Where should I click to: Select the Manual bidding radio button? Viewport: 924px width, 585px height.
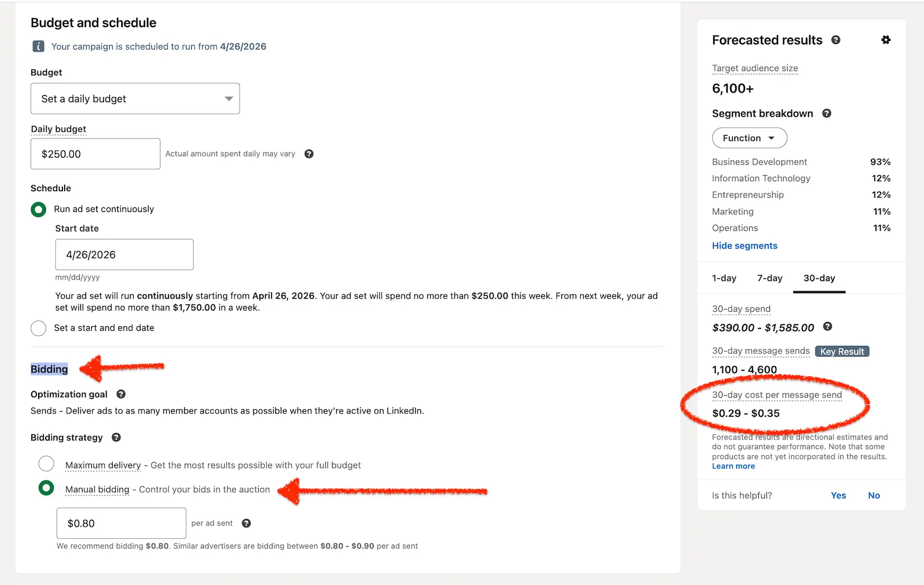click(46, 489)
